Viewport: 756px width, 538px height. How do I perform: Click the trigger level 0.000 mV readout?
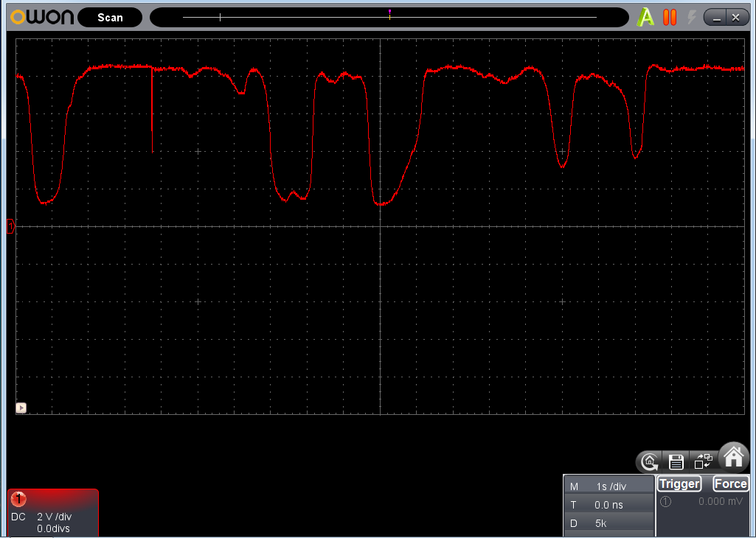(x=720, y=501)
